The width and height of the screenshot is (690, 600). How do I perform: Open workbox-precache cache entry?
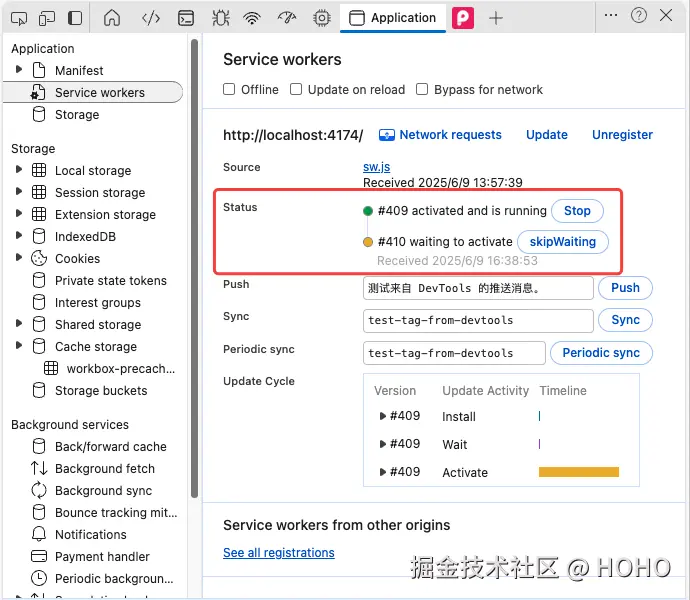click(x=121, y=368)
